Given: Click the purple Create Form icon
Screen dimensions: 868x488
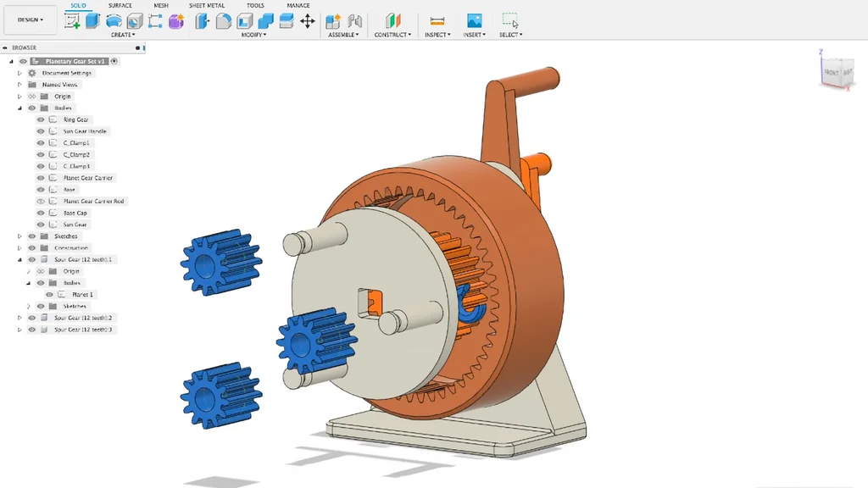Looking at the screenshot, I should 176,21.
